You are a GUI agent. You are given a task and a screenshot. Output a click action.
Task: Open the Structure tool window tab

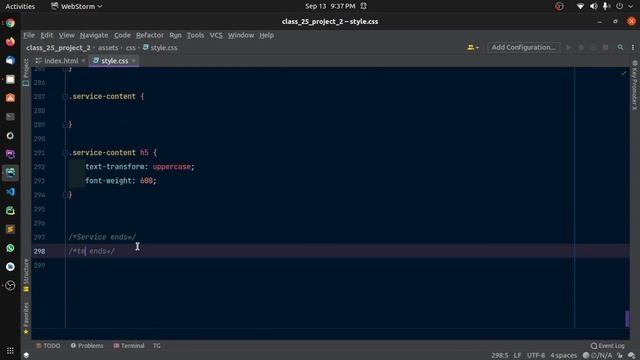pos(26,276)
